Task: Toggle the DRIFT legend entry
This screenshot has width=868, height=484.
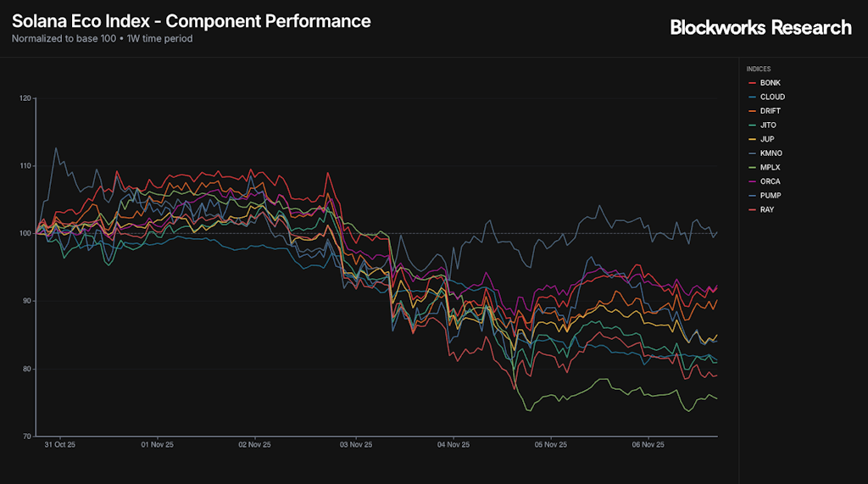Action: (x=771, y=111)
